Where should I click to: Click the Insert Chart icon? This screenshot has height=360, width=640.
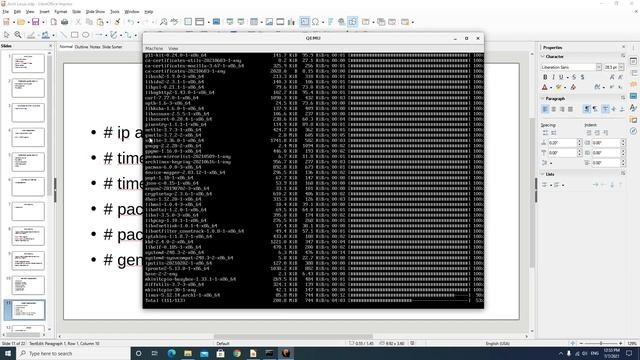[291, 22]
